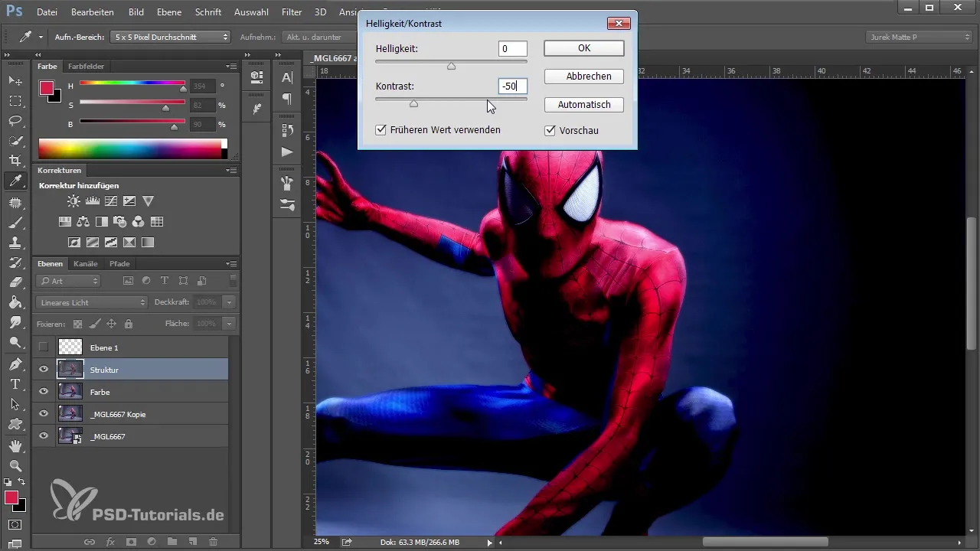Image resolution: width=980 pixels, height=551 pixels.
Task: Open the Filter menu
Action: [291, 12]
